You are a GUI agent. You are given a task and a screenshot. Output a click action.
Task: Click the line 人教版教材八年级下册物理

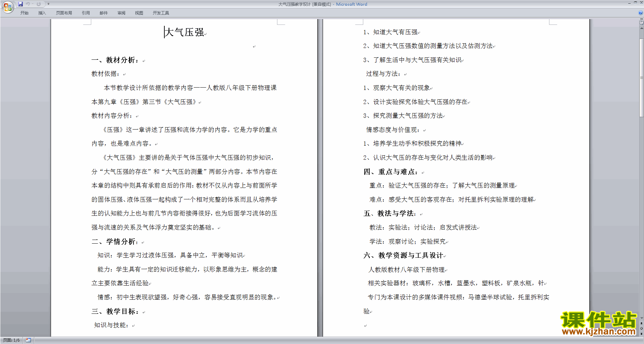(x=407, y=269)
